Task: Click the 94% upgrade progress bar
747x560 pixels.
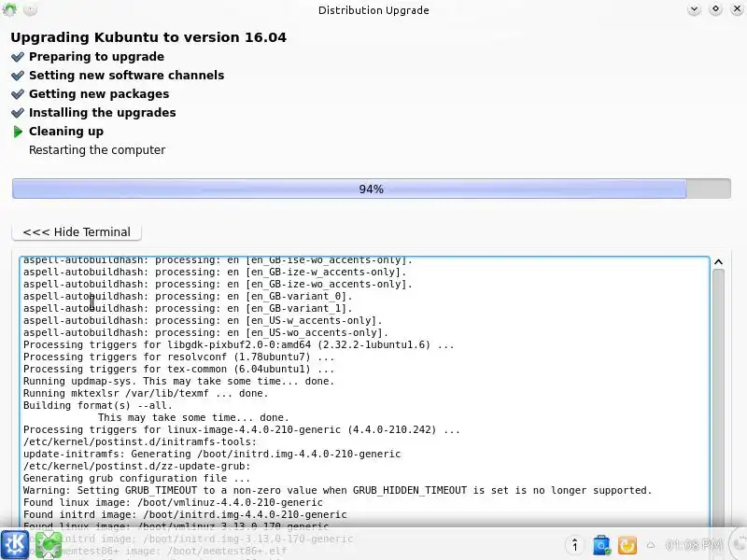Action: 371,189
